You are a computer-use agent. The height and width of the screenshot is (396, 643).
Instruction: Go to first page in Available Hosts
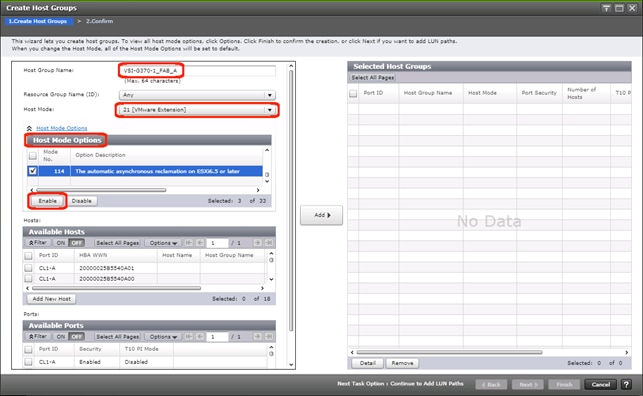pyautogui.click(x=189, y=243)
